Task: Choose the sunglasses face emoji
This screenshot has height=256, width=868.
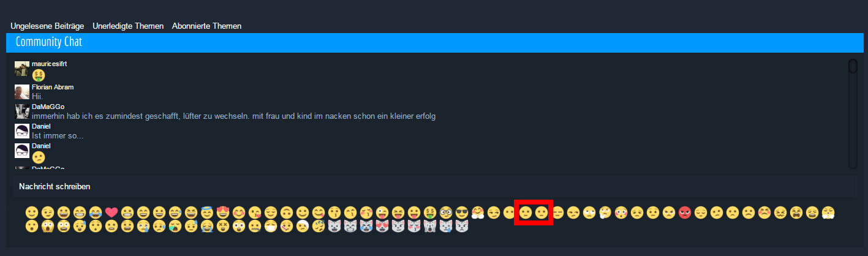Action: 461,213
